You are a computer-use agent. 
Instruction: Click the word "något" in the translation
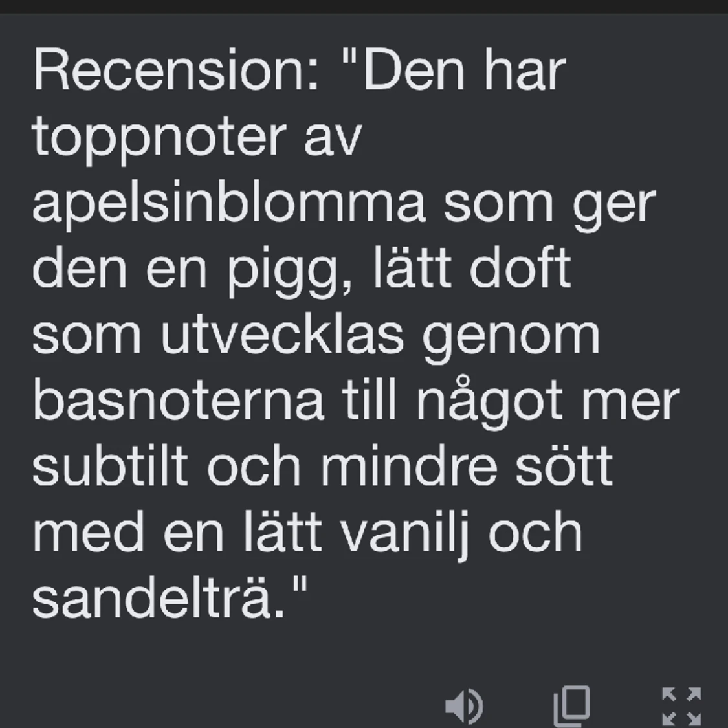click(491, 403)
